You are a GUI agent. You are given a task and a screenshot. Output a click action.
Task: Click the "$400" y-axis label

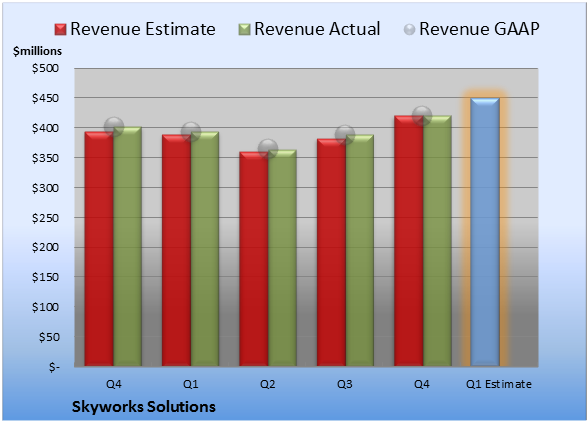coord(45,128)
